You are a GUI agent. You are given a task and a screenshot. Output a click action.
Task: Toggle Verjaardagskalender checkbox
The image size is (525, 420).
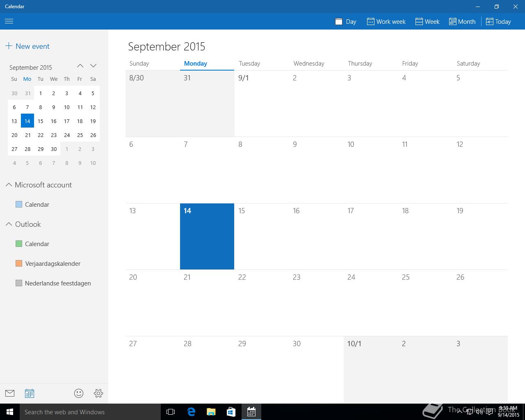19,263
